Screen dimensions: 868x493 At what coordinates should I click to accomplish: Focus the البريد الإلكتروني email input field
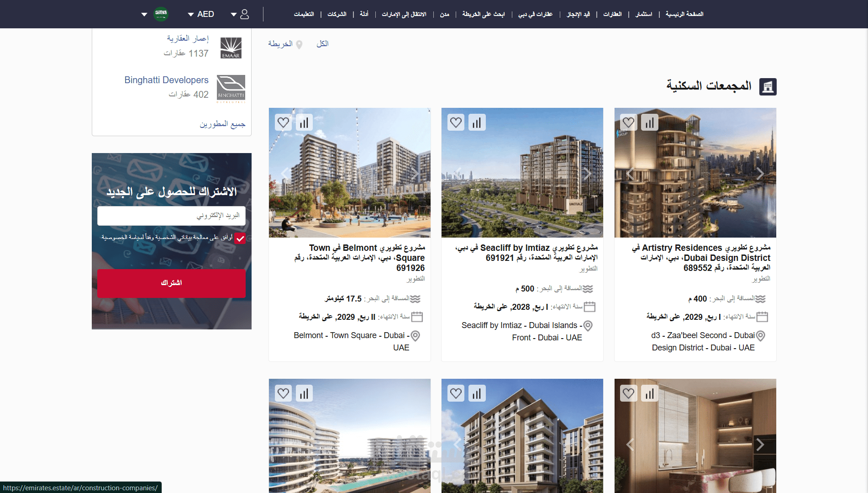171,216
